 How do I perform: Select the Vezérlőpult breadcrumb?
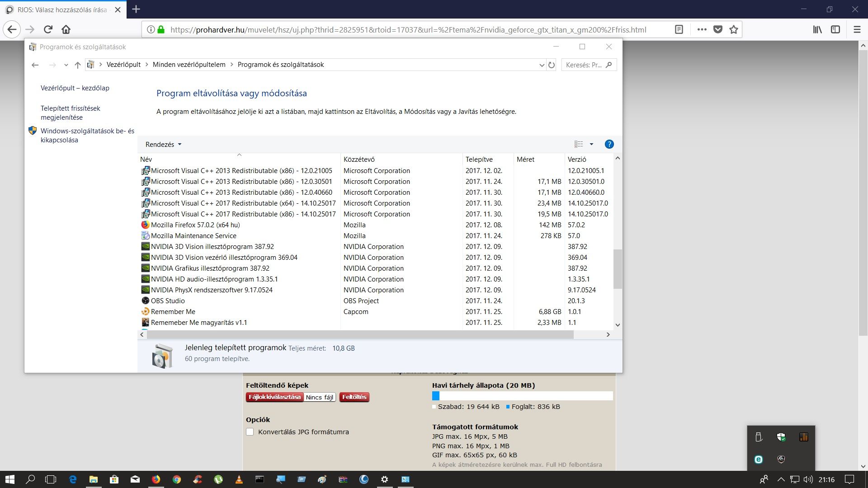click(123, 65)
